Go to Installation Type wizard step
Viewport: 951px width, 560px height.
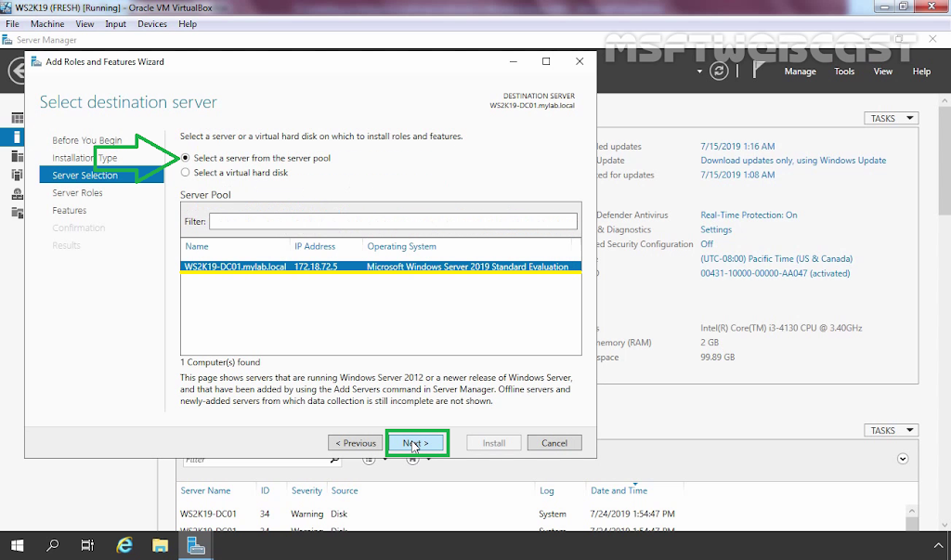pos(85,158)
